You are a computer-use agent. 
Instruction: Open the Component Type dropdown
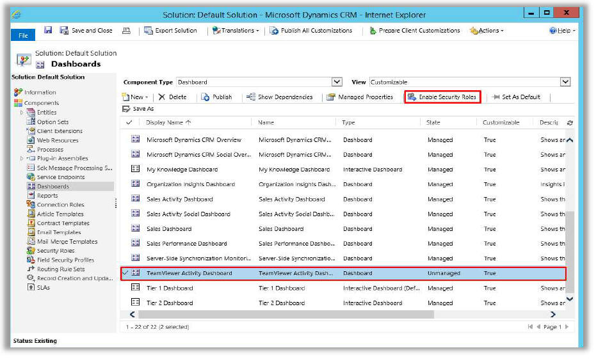pos(337,82)
